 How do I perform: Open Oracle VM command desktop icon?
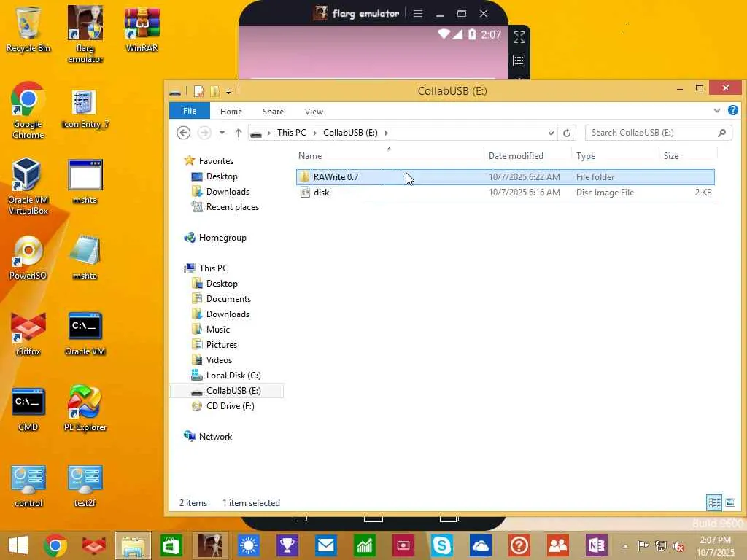(85, 333)
